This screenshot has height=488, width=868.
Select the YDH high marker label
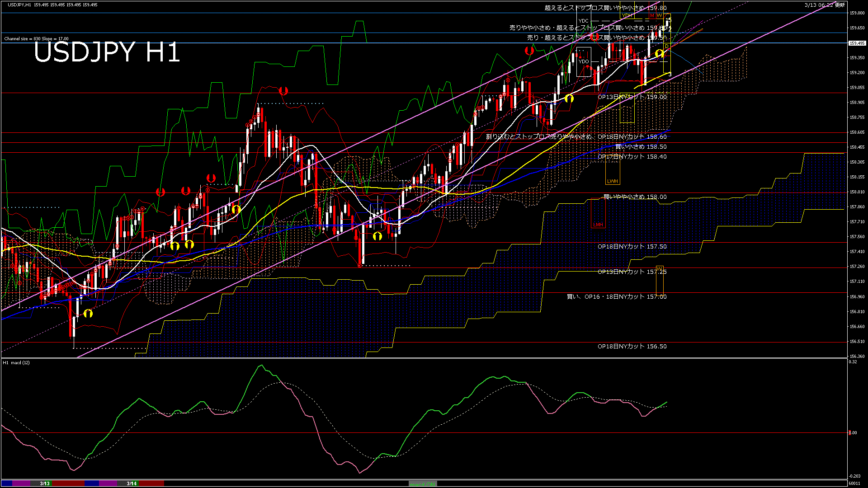click(627, 16)
